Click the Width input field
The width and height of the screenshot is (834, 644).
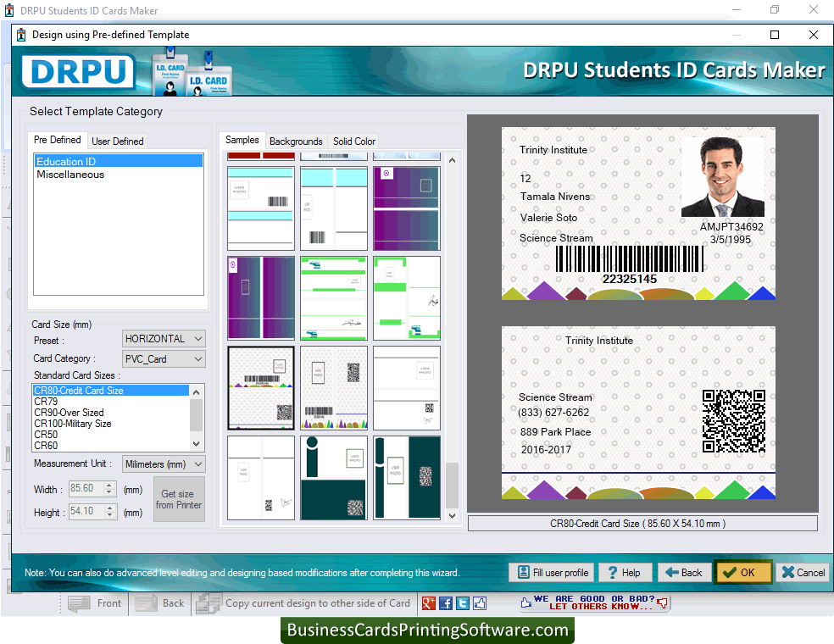pyautogui.click(x=86, y=488)
